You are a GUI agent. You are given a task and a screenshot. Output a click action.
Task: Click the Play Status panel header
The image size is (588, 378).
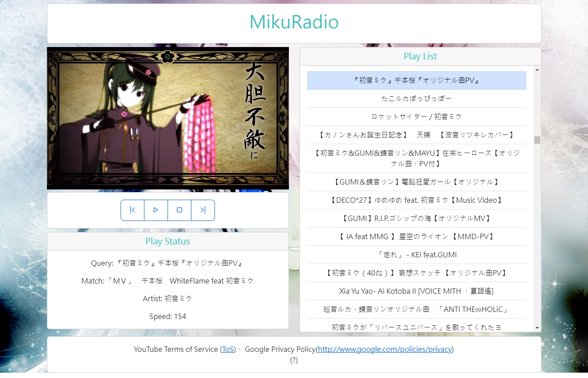click(168, 241)
